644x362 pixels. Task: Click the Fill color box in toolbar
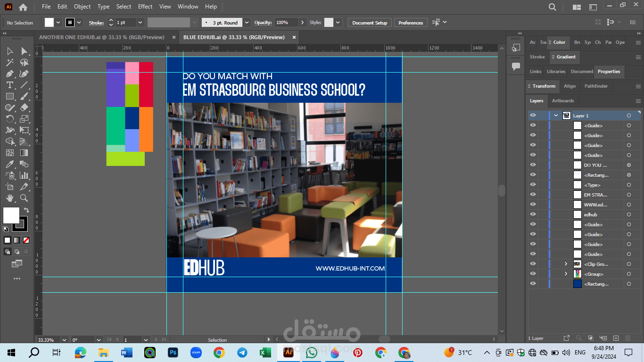11,215
